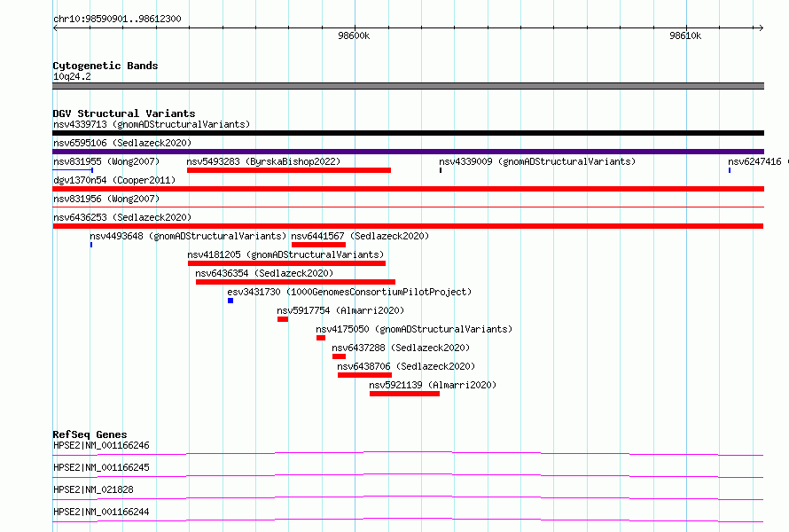Viewport: 789px width, 532px height.
Task: Open the nsv6436253 (Sedlazeck2020) label
Action: coord(122,217)
